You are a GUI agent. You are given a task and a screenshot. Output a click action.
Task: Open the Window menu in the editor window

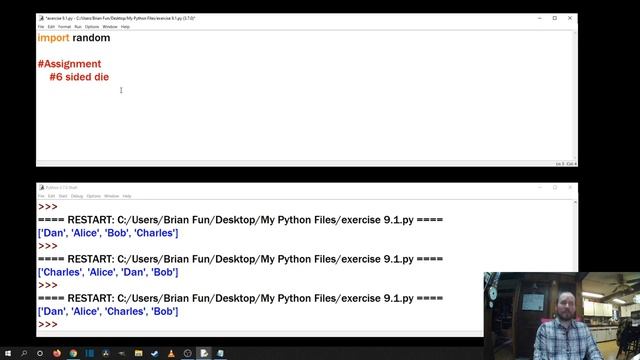point(110,27)
